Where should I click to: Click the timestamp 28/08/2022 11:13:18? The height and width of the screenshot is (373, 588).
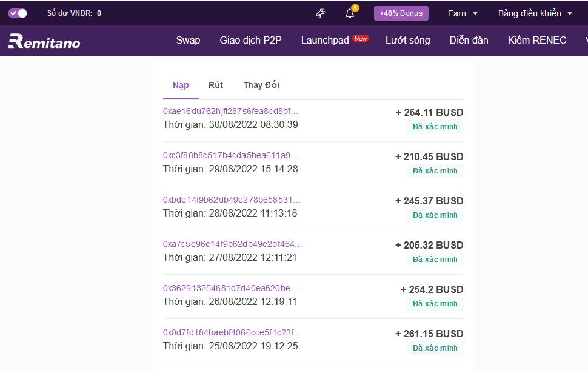pos(253,213)
